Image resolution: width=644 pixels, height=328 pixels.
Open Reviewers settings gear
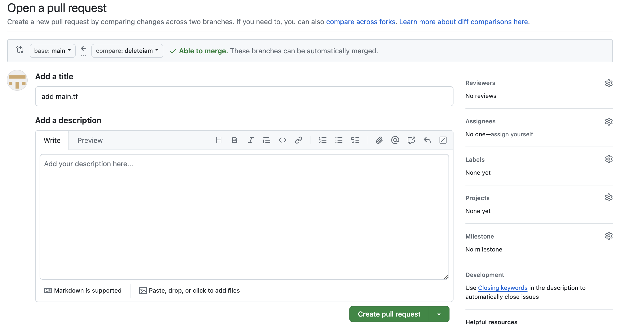608,83
